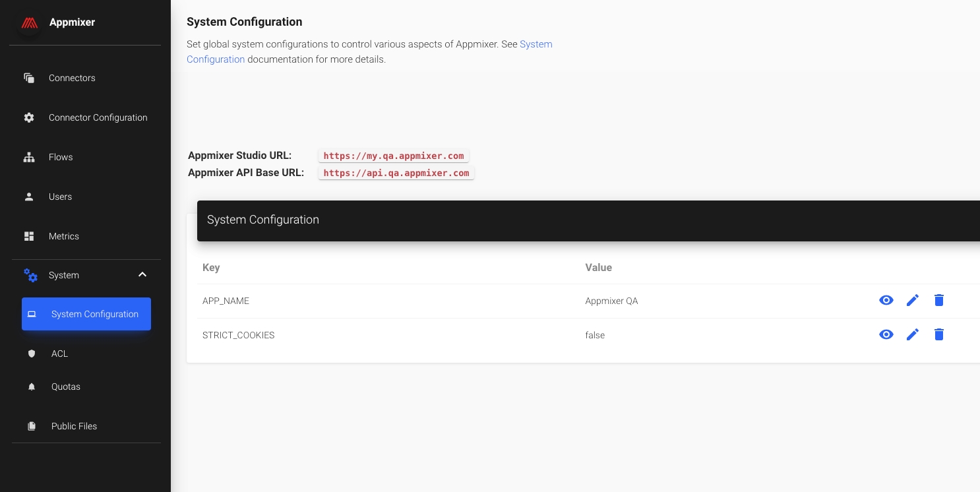Viewport: 980px width, 492px height.
Task: Delete the STRICT_COOKIES configuration entry
Action: coord(939,335)
